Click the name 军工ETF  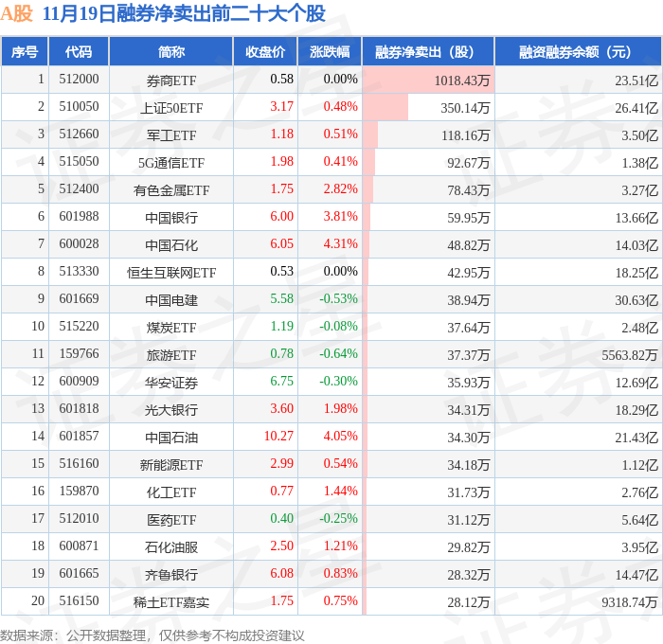tap(171, 135)
